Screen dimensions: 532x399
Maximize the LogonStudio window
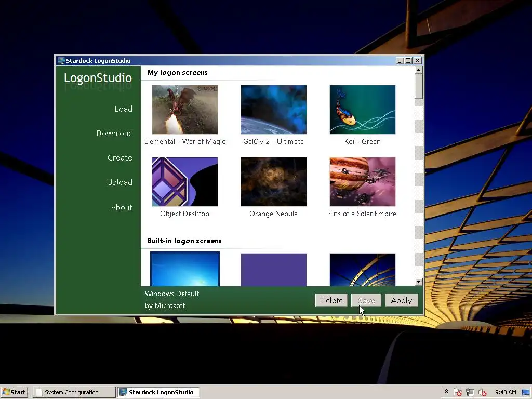tap(408, 61)
